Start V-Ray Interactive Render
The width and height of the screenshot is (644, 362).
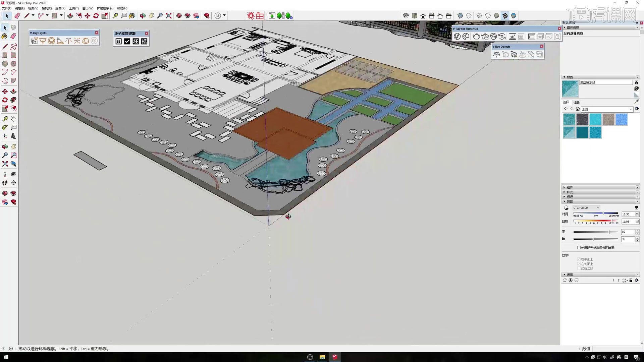(x=485, y=37)
